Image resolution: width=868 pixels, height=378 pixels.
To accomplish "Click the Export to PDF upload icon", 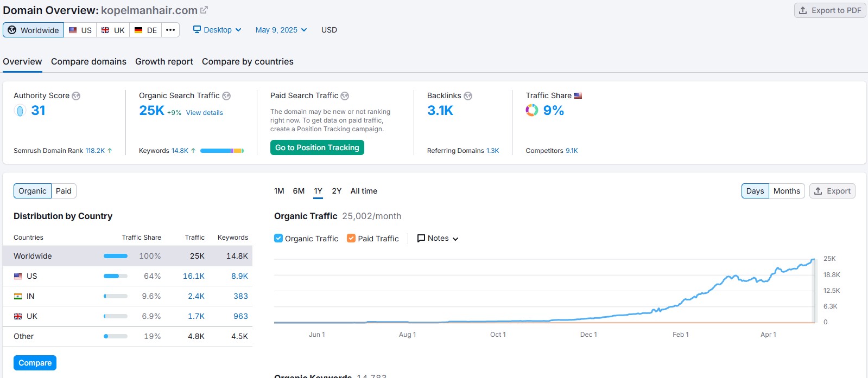I will [803, 10].
